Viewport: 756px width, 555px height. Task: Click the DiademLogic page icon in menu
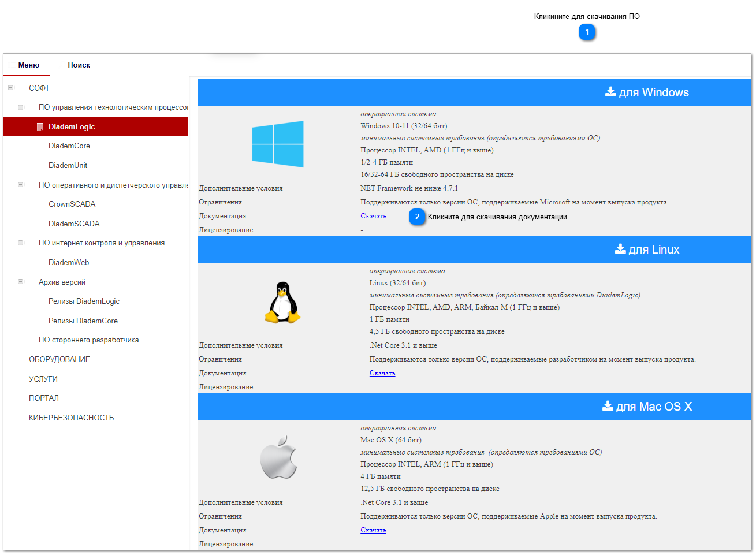(x=40, y=126)
